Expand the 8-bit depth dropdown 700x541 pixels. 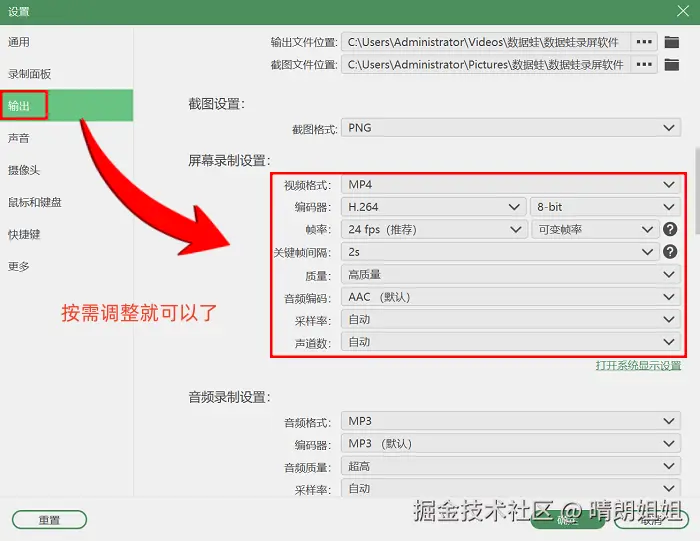coord(605,207)
